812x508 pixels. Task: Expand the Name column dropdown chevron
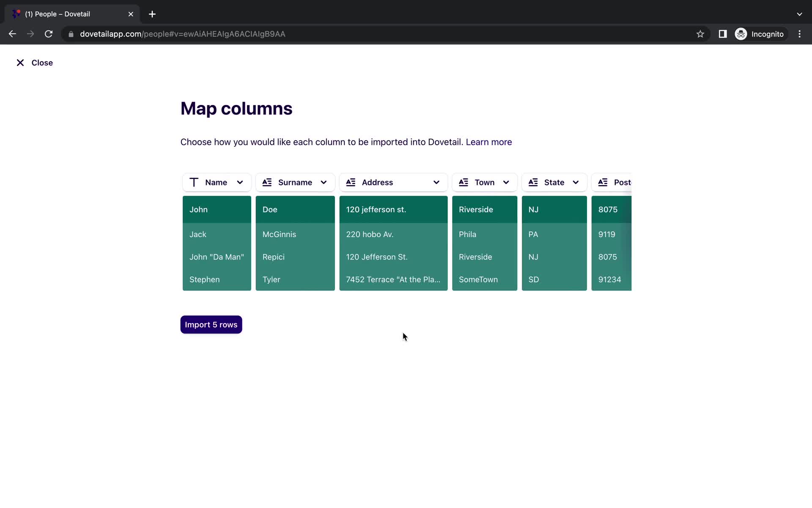click(240, 182)
